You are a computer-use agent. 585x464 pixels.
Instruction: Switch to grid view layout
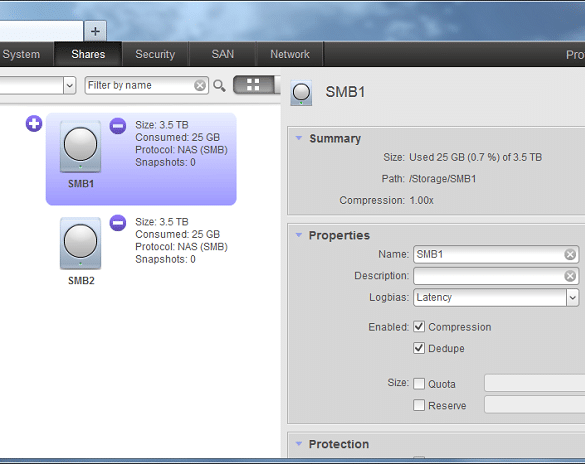point(253,85)
